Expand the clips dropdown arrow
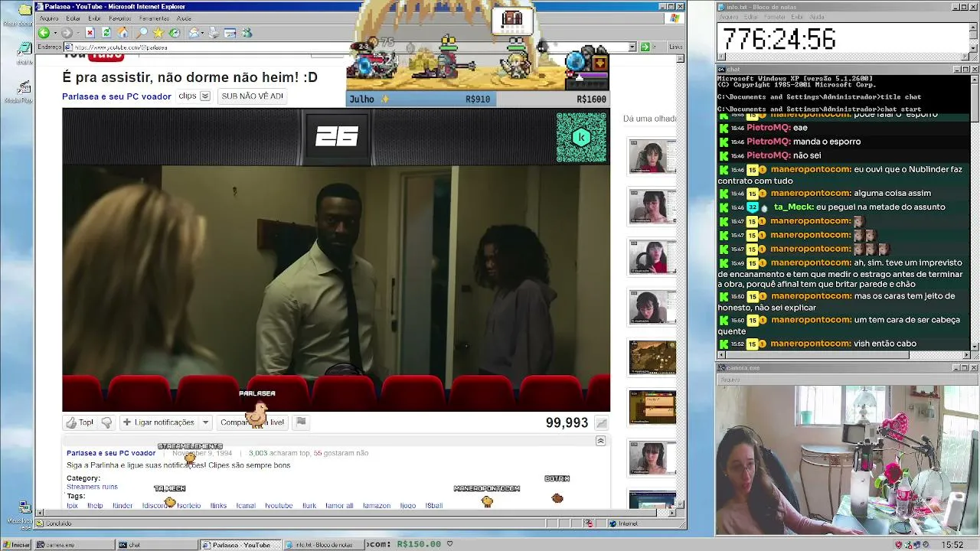980x551 pixels. [x=204, y=96]
